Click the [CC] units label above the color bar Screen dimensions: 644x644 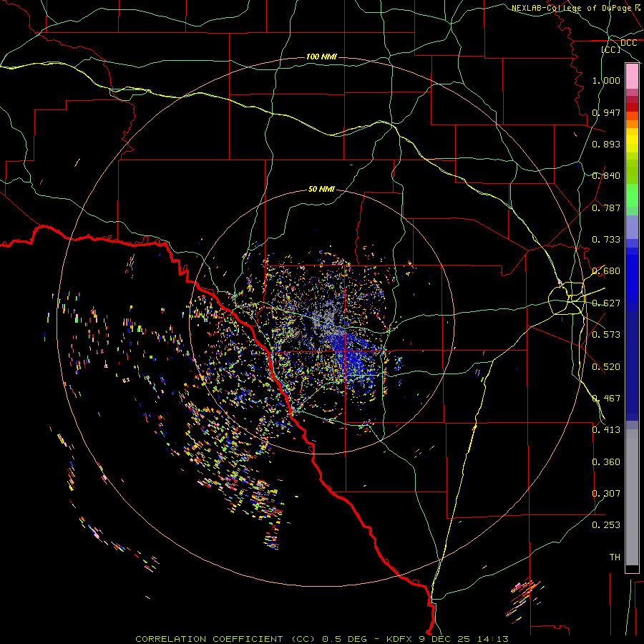[x=611, y=49]
